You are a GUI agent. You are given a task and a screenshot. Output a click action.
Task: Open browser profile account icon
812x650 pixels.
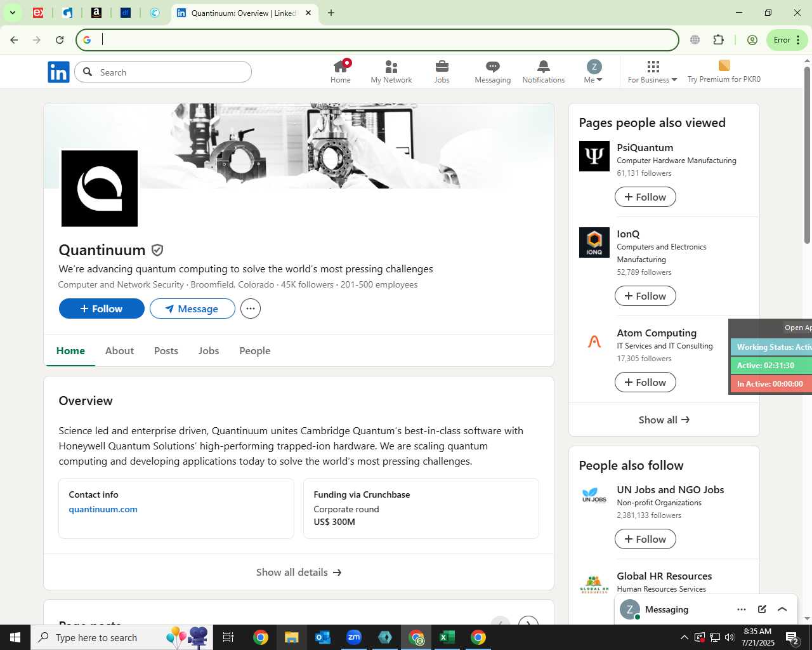point(752,40)
